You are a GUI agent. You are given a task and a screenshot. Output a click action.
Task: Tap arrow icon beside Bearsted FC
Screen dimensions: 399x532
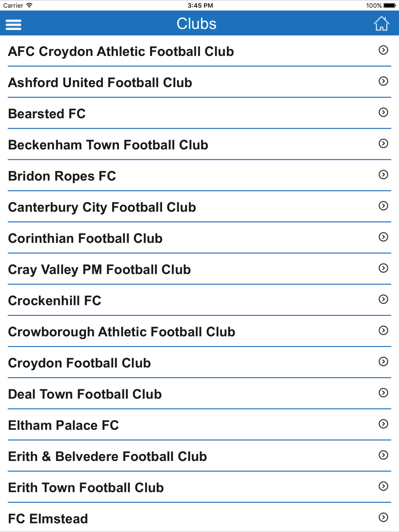383,112
